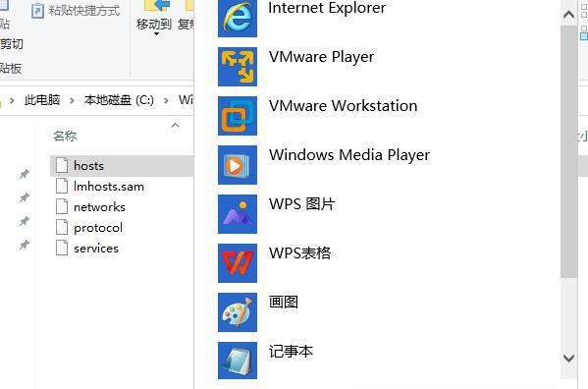Toggle sort arrow above the 名称 column
This screenshot has height=389, width=588.
(175, 125)
